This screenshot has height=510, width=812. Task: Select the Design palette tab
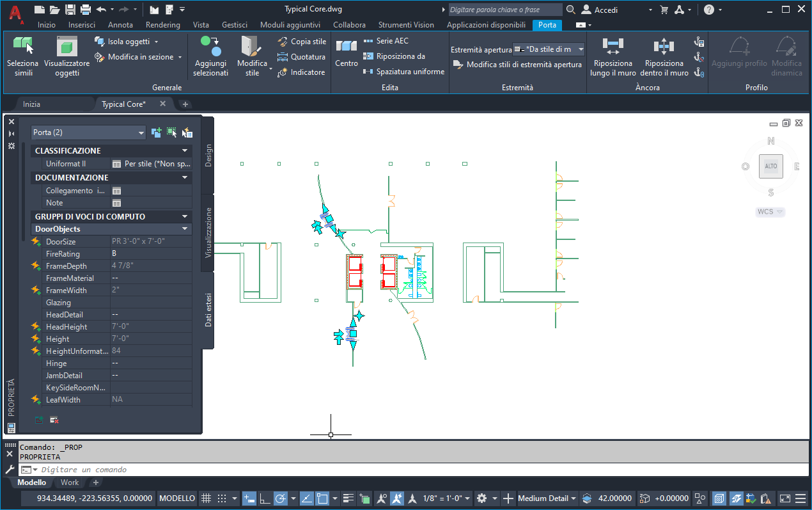(x=208, y=155)
